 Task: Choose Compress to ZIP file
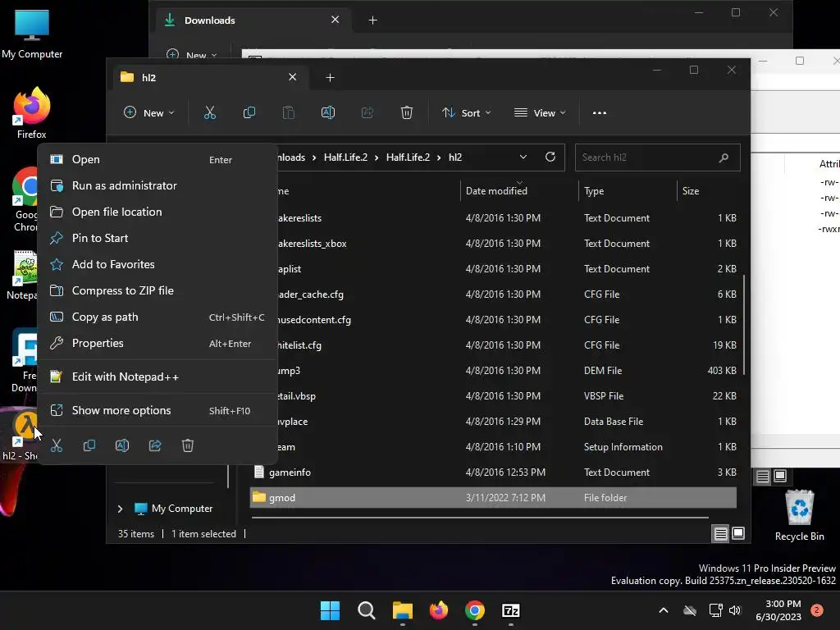pos(157,291)
